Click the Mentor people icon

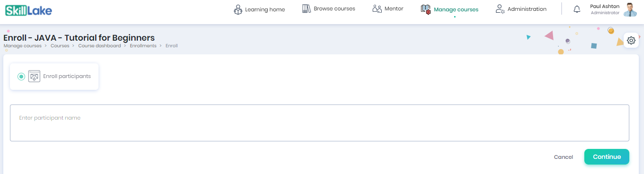click(x=377, y=9)
